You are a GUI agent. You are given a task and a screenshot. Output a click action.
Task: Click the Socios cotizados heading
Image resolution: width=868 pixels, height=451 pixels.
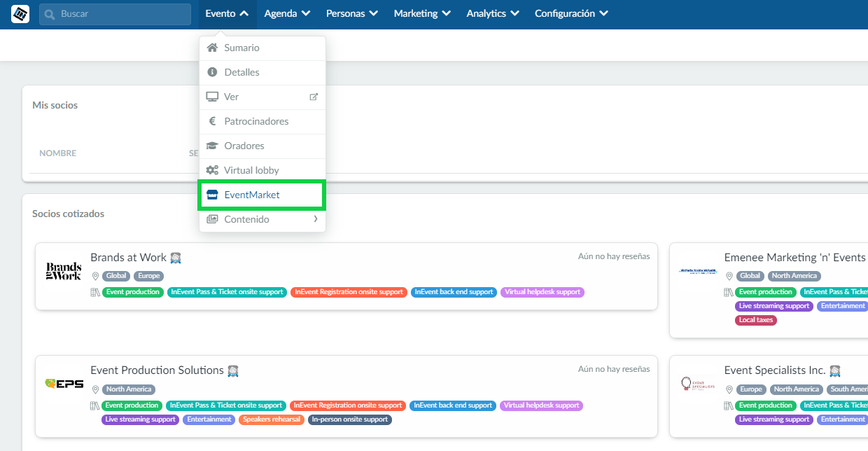(x=69, y=214)
